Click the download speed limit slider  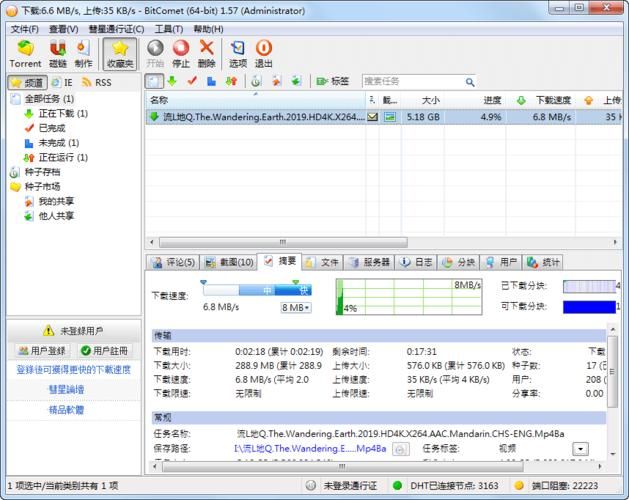256,290
